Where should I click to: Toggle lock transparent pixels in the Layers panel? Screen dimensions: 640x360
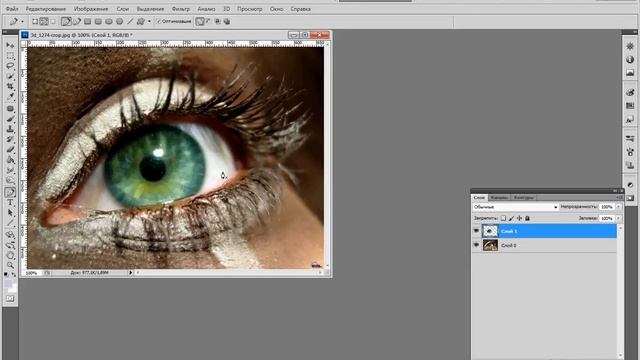coord(503,218)
